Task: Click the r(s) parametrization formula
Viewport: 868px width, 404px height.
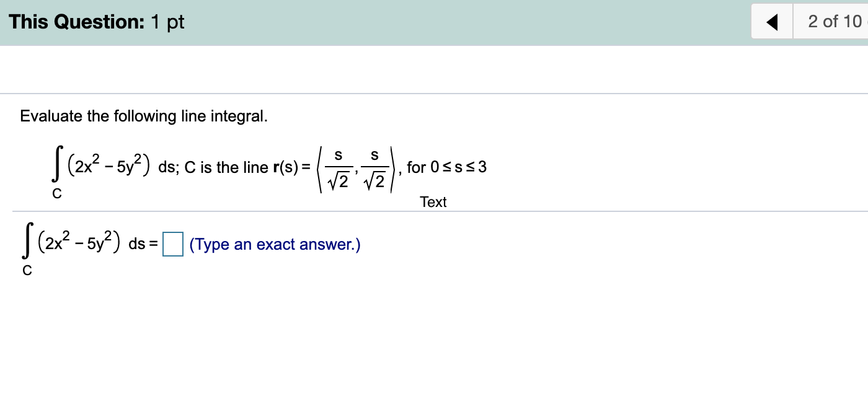Action: [335, 166]
